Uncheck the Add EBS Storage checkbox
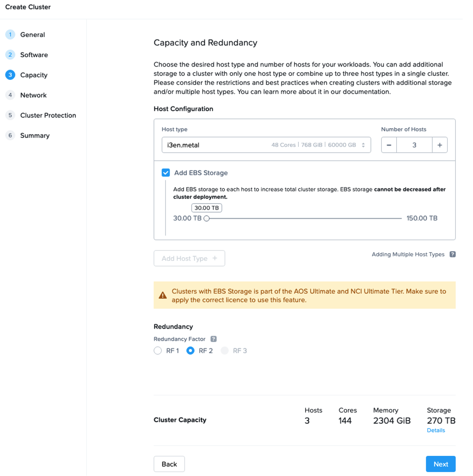 [x=166, y=173]
